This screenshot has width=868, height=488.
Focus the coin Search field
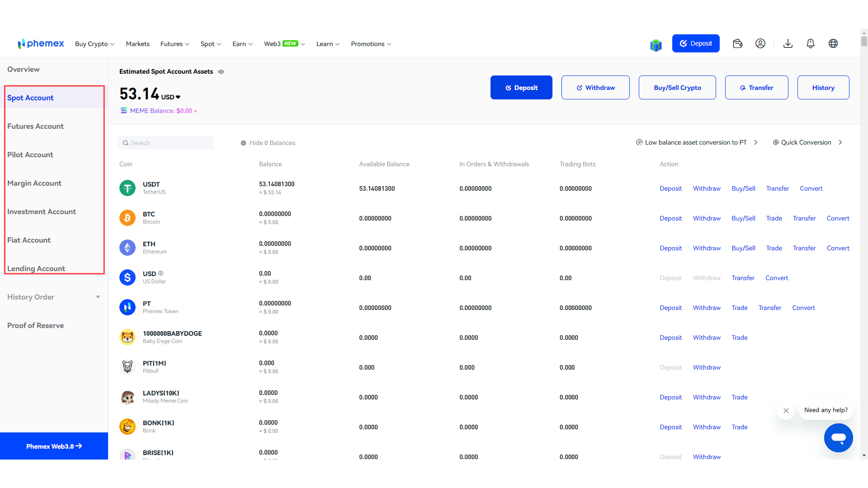click(165, 143)
